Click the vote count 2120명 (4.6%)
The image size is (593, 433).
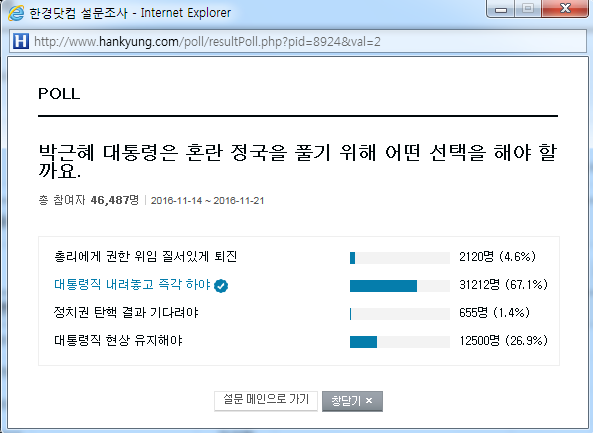(x=497, y=257)
